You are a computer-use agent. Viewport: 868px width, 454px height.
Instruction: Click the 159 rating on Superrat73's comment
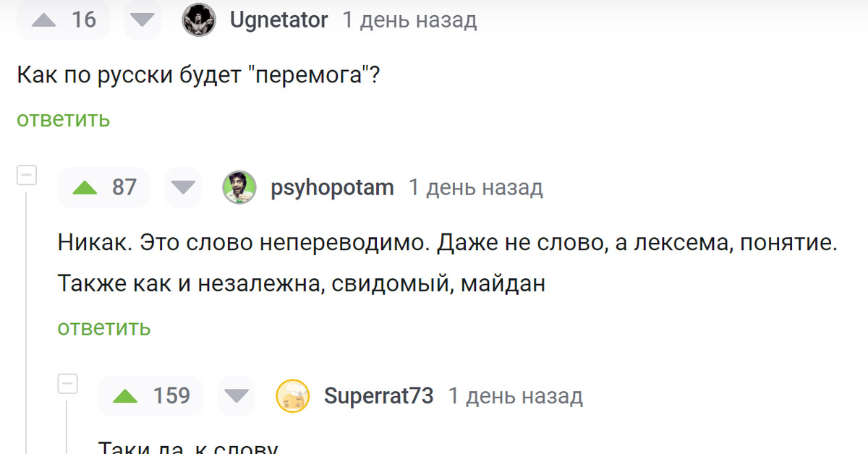(171, 396)
